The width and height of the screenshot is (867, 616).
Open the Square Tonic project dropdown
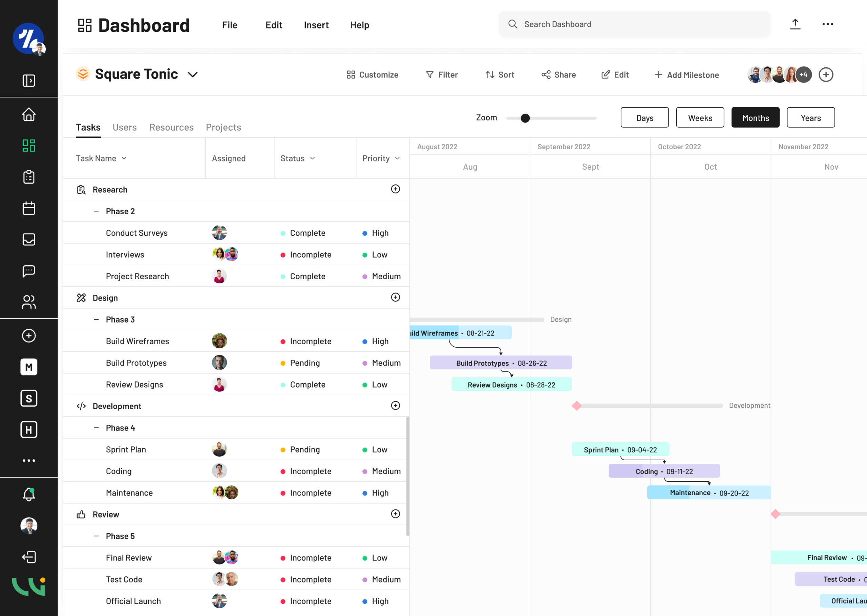coord(193,74)
